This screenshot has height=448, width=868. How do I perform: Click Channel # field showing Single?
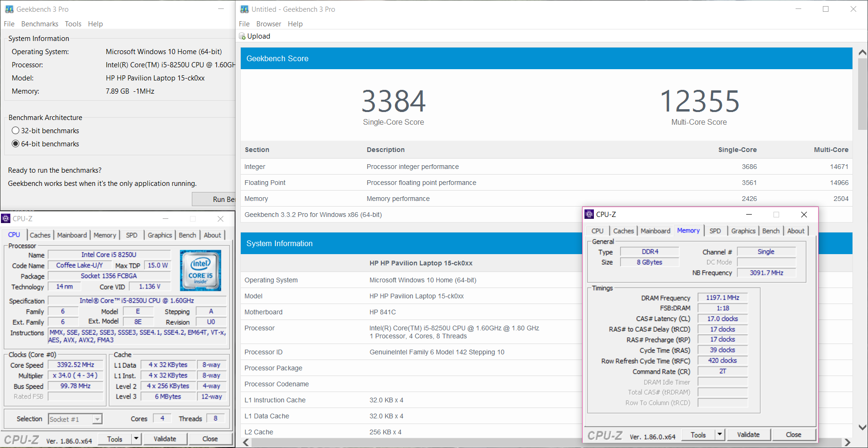point(766,252)
